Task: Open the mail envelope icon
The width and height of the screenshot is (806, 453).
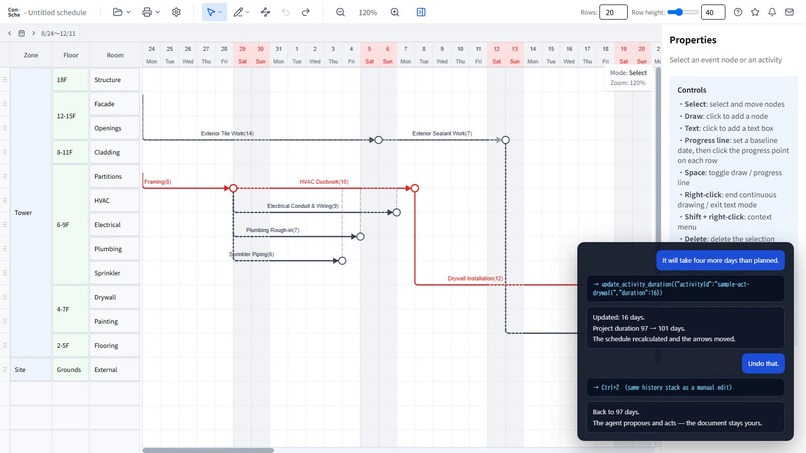Action: point(790,12)
